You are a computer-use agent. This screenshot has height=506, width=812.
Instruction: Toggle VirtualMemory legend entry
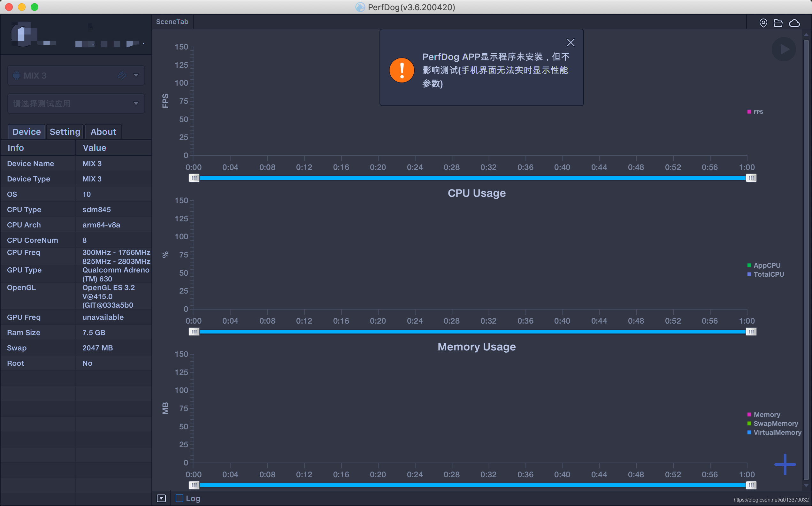(774, 433)
